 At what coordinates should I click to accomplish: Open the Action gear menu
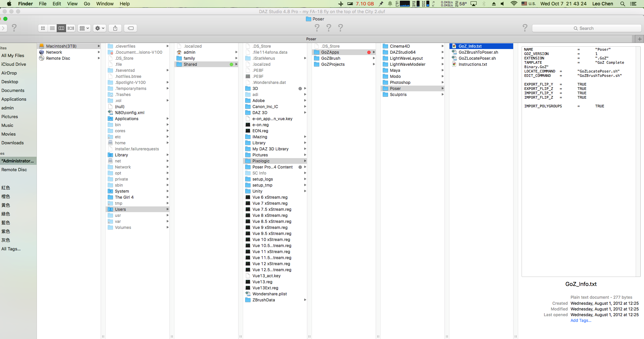click(x=100, y=28)
